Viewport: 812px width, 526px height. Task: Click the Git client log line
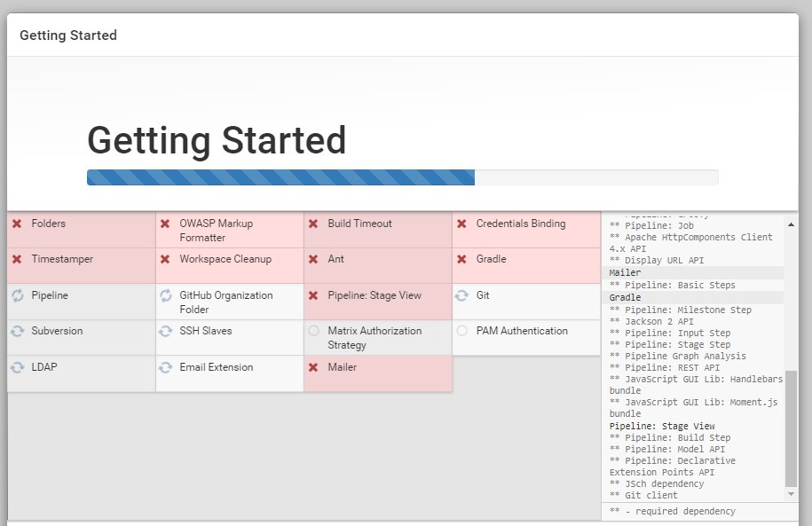click(643, 496)
